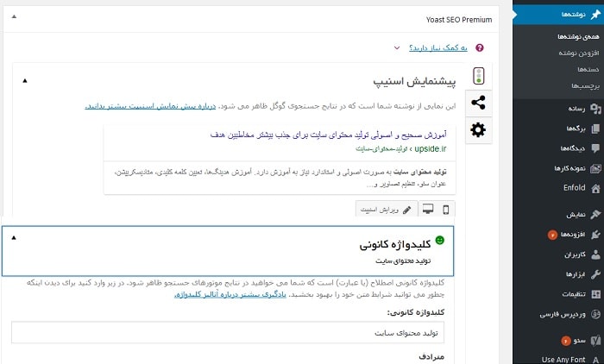Click the home icon next to Enfold

click(595, 188)
